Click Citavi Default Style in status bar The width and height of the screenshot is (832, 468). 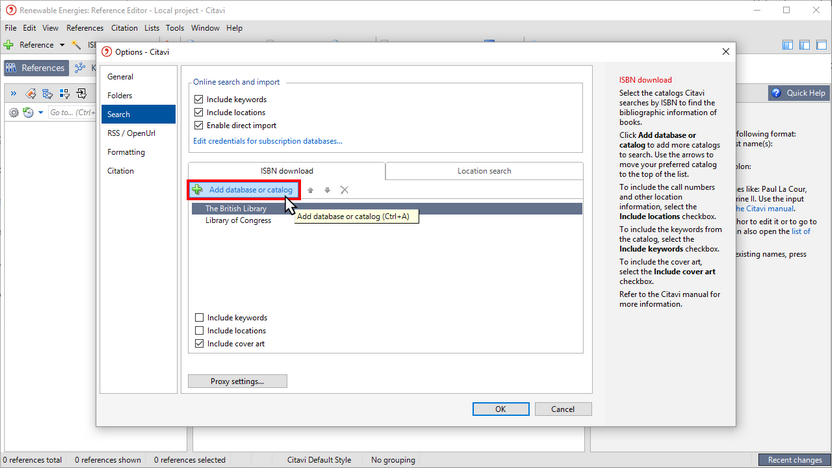pyautogui.click(x=319, y=460)
